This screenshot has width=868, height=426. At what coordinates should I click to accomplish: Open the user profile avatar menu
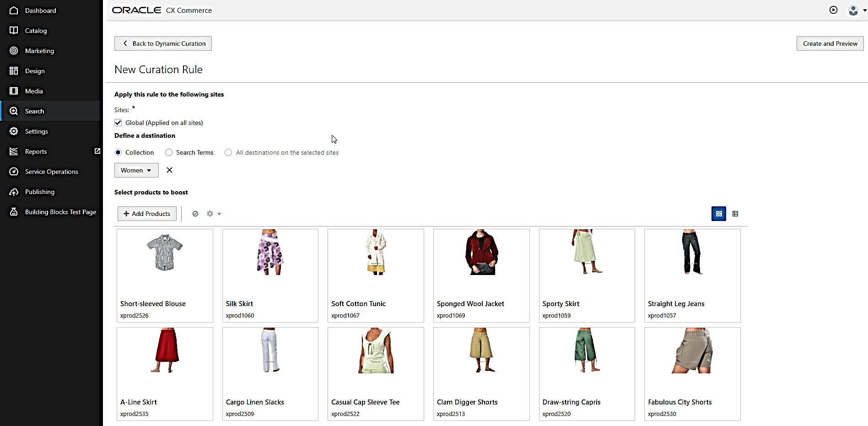pyautogui.click(x=853, y=10)
